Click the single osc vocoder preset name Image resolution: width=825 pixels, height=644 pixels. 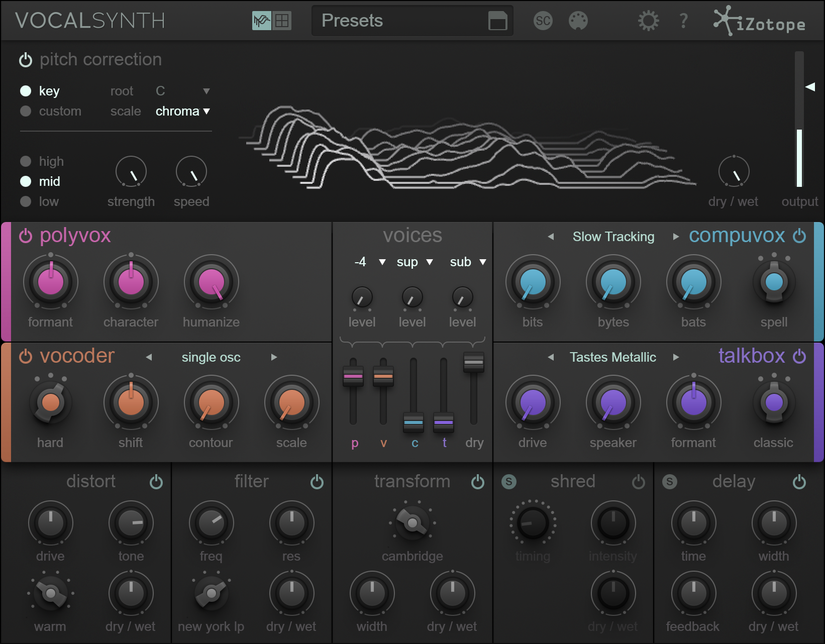(211, 357)
